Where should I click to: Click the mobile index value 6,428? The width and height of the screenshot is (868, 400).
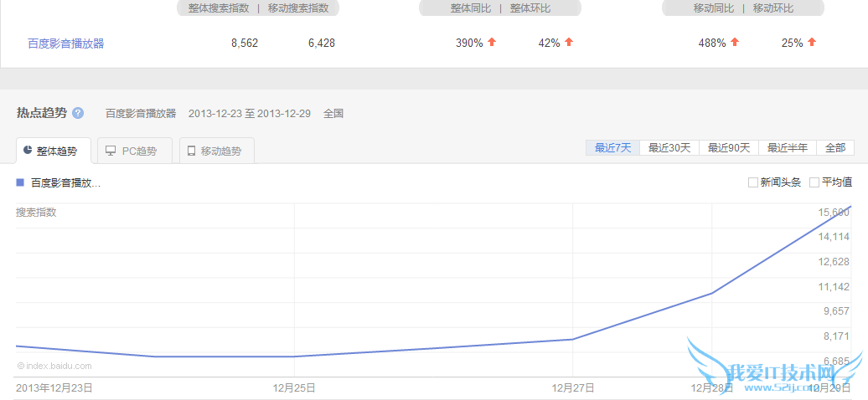pos(322,44)
